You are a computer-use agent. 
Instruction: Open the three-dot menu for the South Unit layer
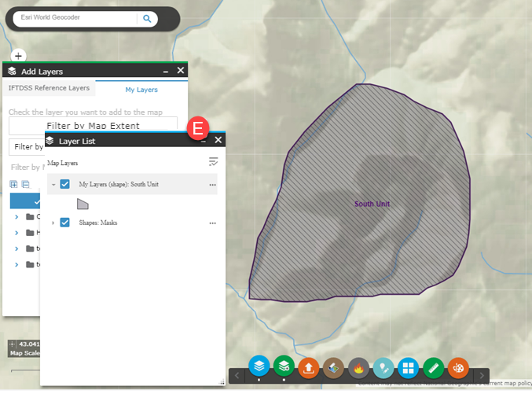tap(213, 185)
